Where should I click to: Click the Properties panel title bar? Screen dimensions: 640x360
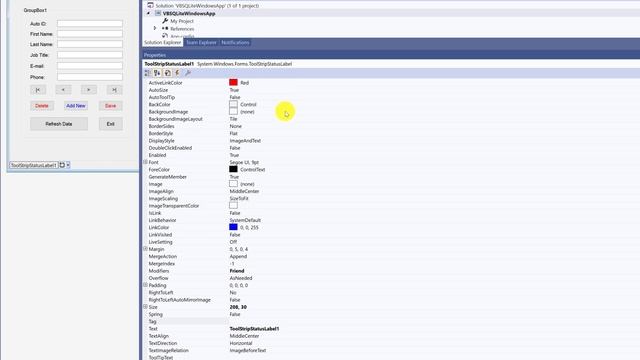point(391,55)
